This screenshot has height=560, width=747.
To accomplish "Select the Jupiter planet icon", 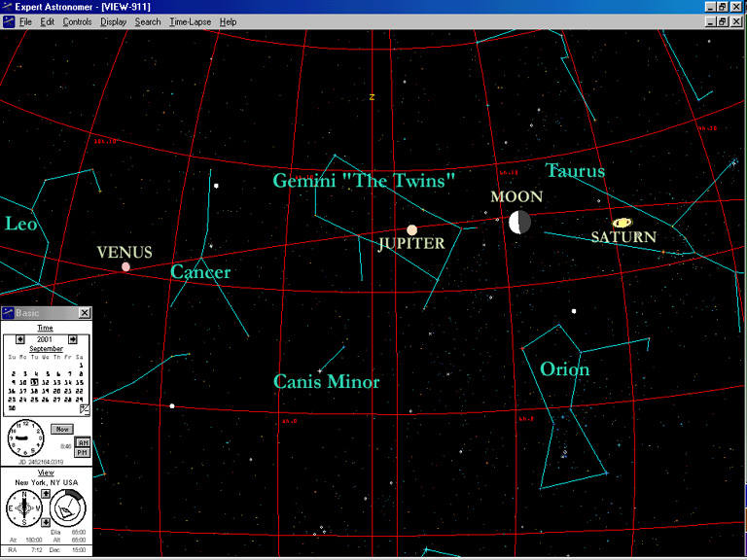I will pos(412,229).
